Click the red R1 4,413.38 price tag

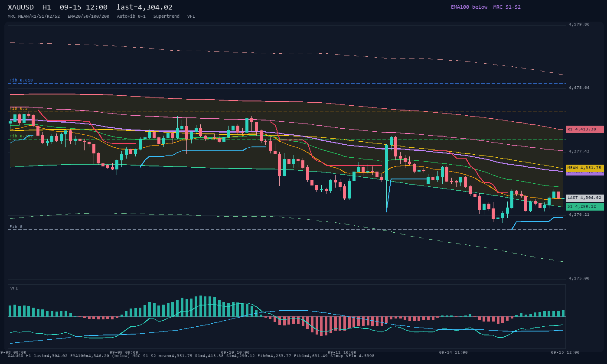pos(585,129)
